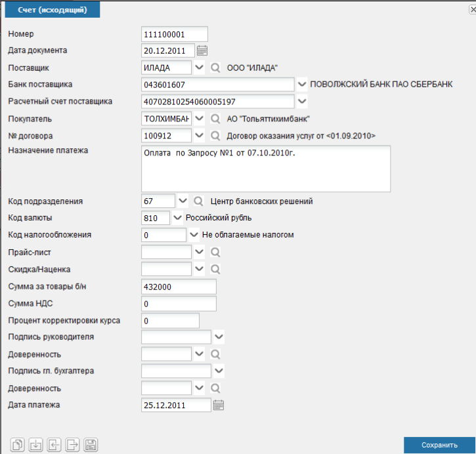Click the № договора field 100912

(166, 136)
